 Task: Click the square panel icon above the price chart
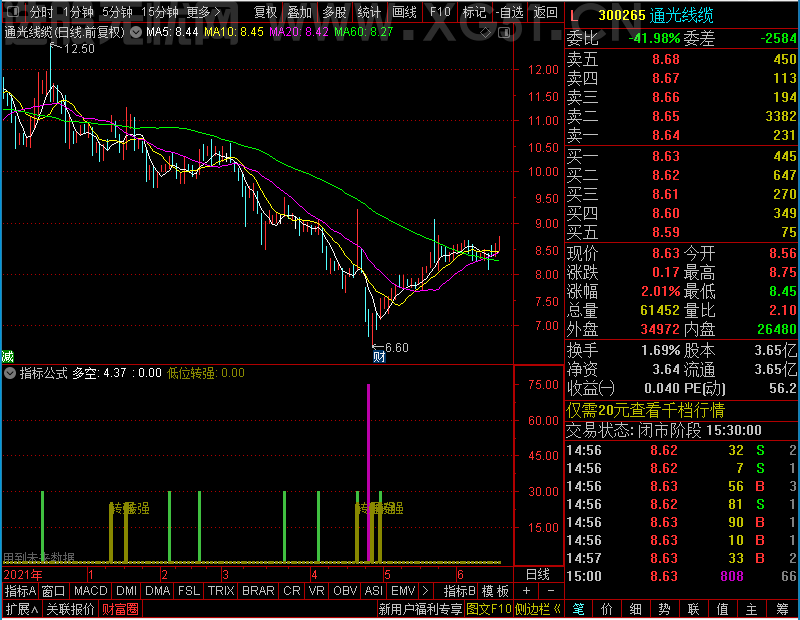(x=504, y=33)
